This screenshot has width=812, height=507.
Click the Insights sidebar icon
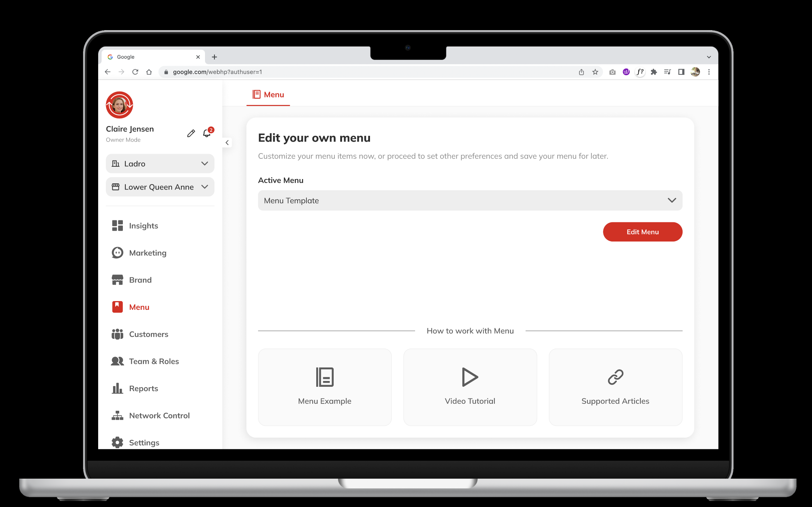(x=117, y=226)
